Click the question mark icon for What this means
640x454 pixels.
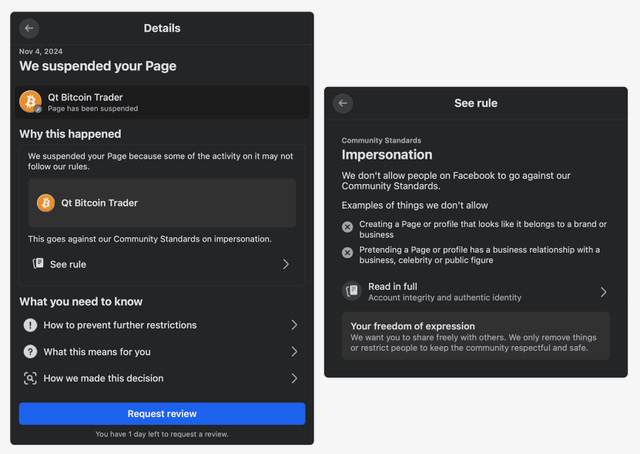pos(30,352)
